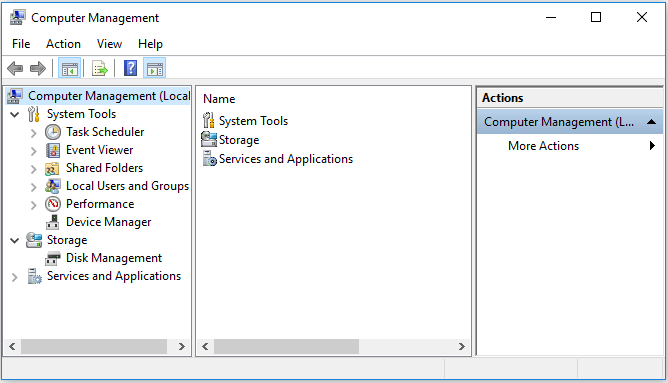Viewport: 668px width, 383px height.
Task: Minimize the Computer Management window
Action: pos(551,17)
